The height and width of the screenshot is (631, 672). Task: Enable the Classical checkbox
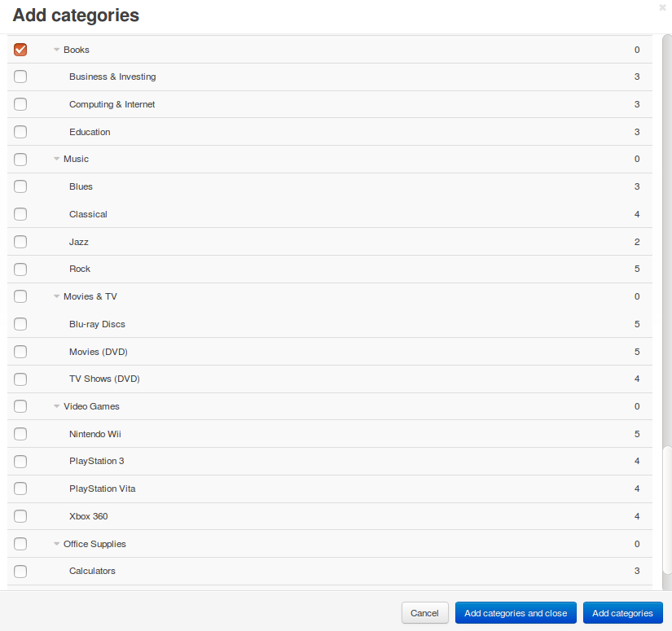tap(20, 214)
